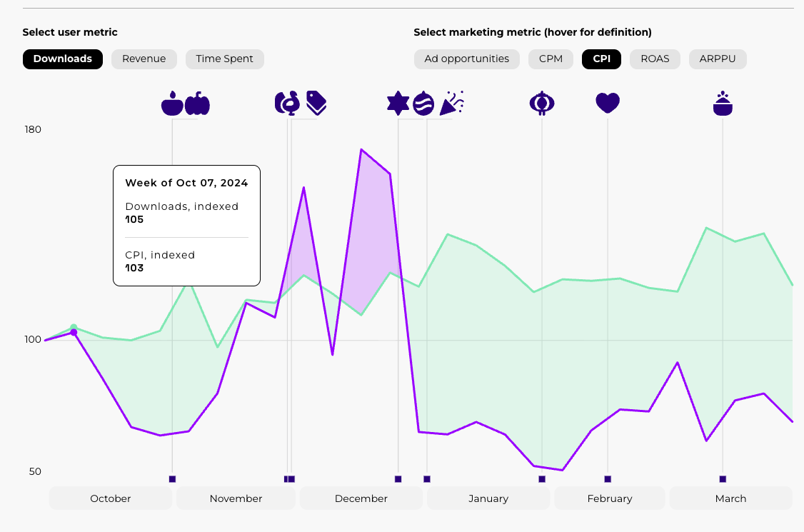Click the New Year party popper icon

point(451,104)
